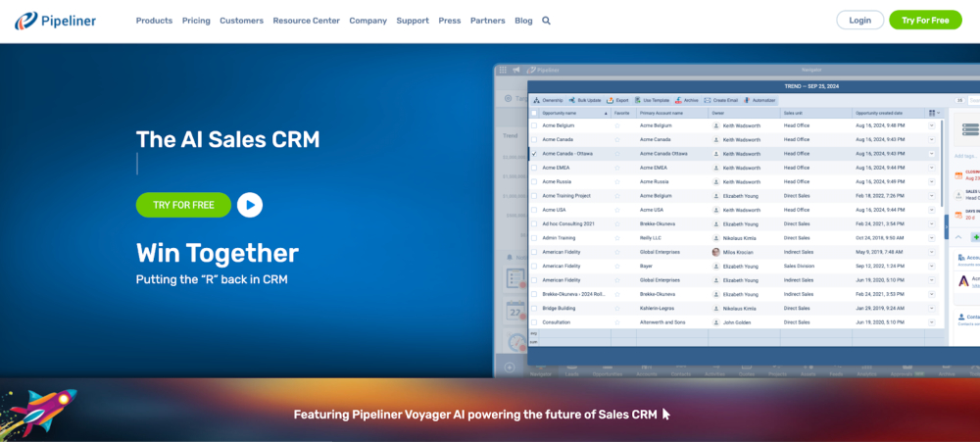Toggle the select-all checkbox in table header
The width and height of the screenshot is (980, 442).
click(x=534, y=113)
